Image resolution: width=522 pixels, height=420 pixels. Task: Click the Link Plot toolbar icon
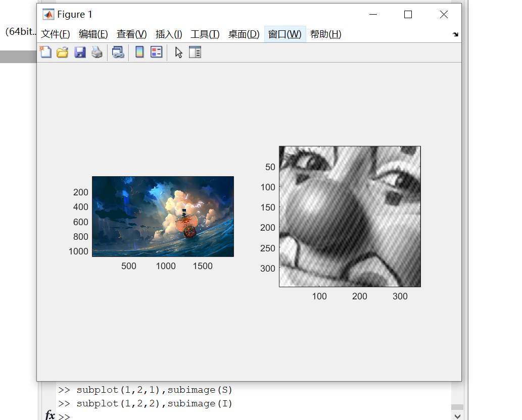tap(118, 52)
